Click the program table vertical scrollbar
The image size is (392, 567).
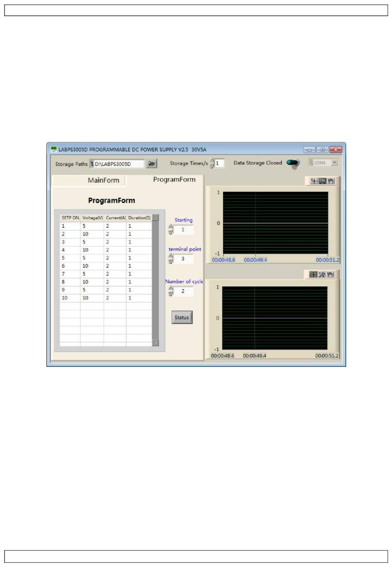pos(156,281)
